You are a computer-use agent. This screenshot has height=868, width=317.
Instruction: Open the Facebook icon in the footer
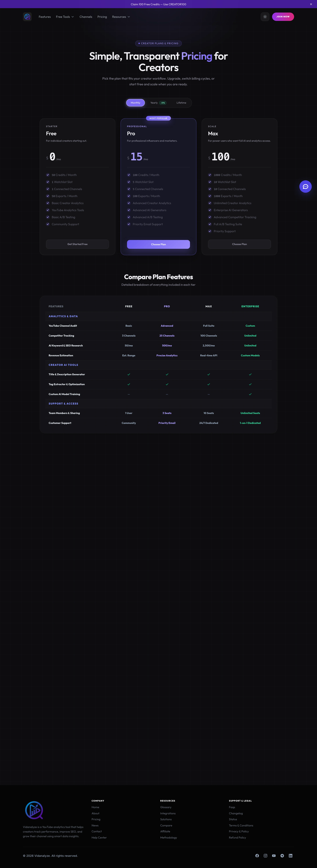point(257,856)
